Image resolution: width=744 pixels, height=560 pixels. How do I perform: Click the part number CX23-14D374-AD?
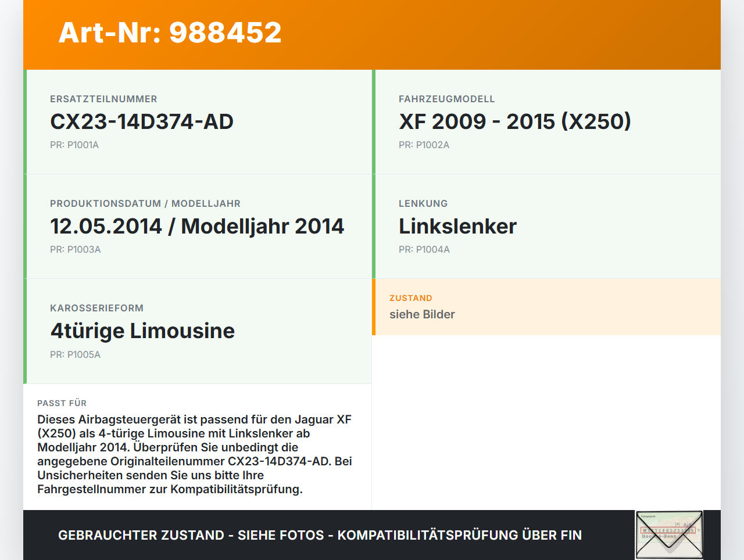pos(142,122)
